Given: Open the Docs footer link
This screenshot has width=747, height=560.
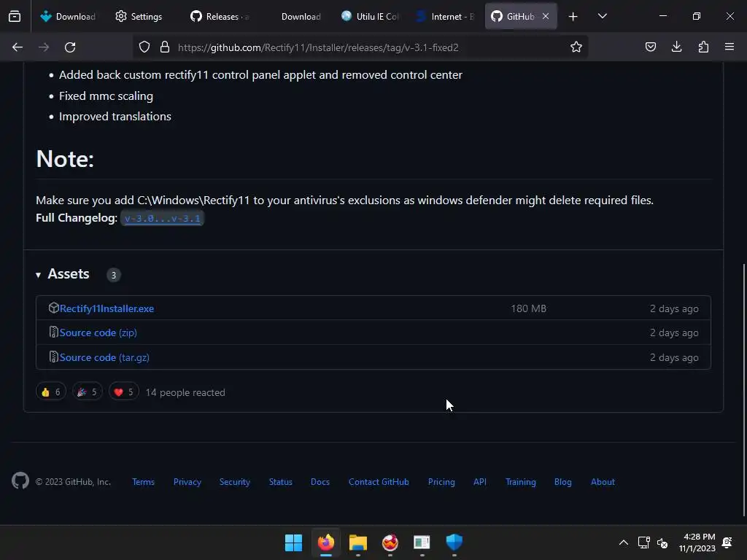Looking at the screenshot, I should pos(320,482).
